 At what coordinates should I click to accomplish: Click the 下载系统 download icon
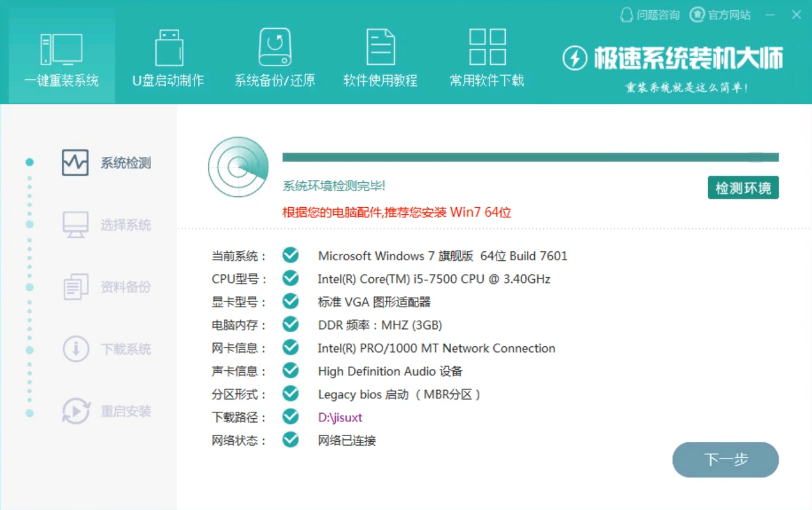pos(75,349)
